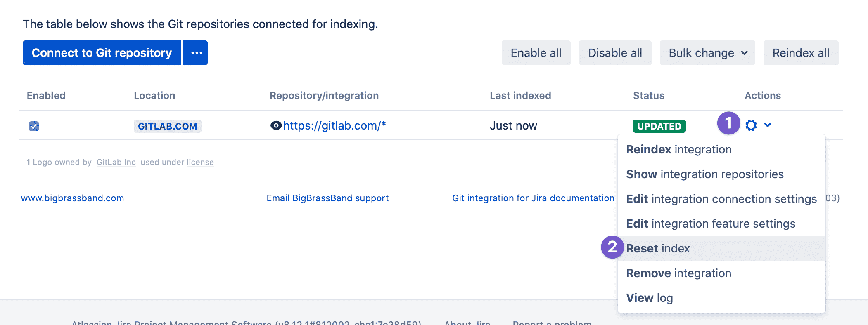Screen dimensions: 868x325
Task: Click the gear actions icon
Action: pos(751,125)
